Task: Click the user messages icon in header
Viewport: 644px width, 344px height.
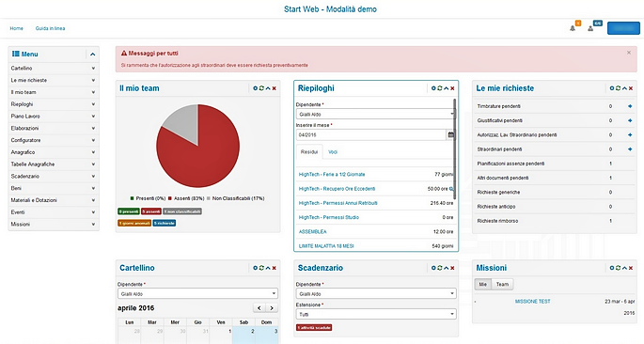Action: tap(590, 28)
